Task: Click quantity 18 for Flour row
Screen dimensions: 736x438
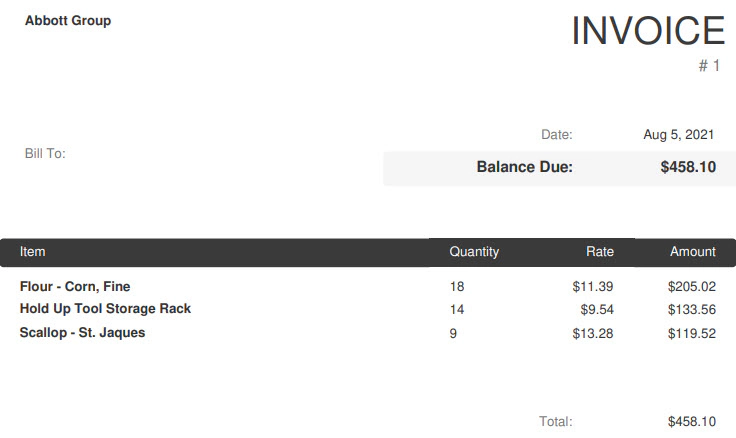Action: (x=457, y=286)
